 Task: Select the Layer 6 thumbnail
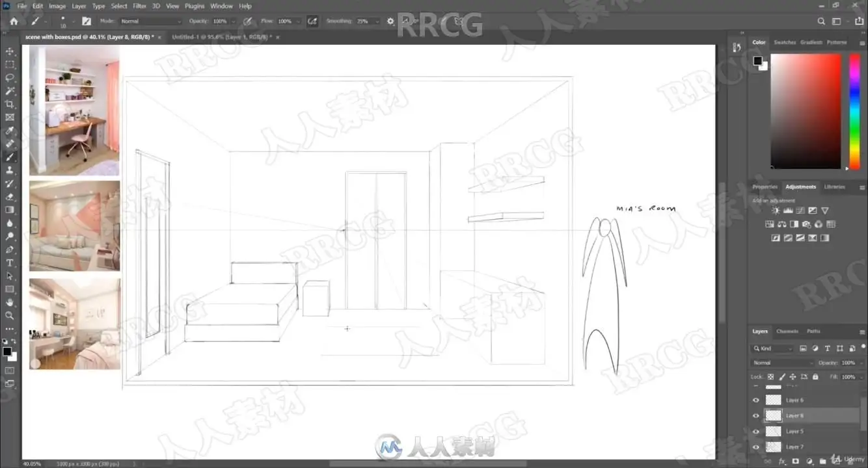pyautogui.click(x=773, y=400)
